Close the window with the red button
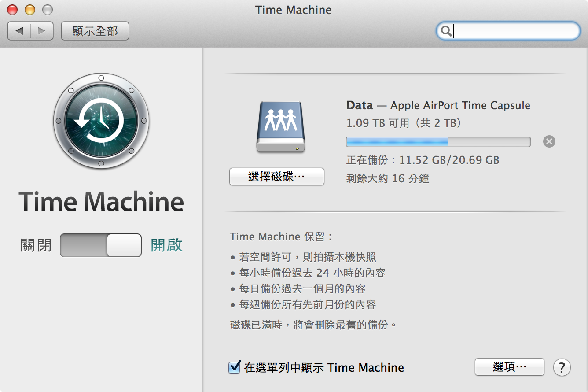This screenshot has height=392, width=588. click(x=13, y=10)
